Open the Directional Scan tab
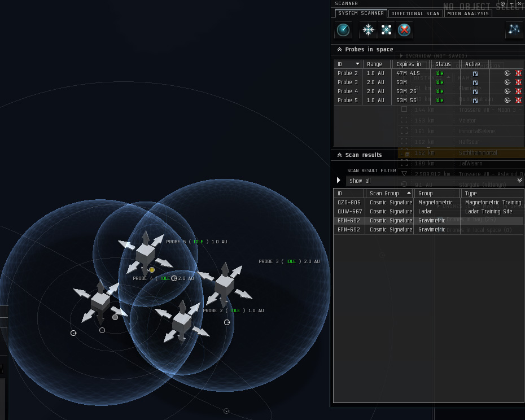 (x=415, y=14)
